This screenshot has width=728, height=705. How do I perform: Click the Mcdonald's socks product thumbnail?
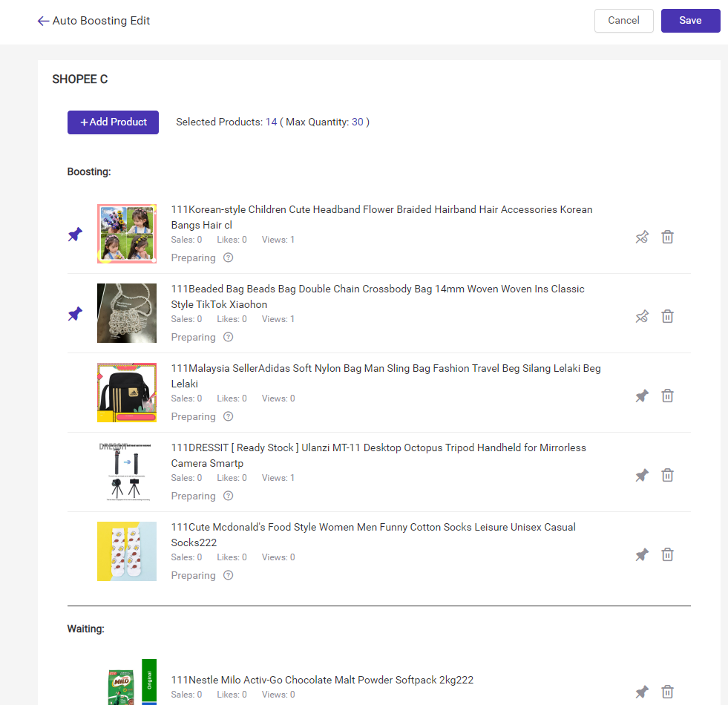tap(127, 551)
